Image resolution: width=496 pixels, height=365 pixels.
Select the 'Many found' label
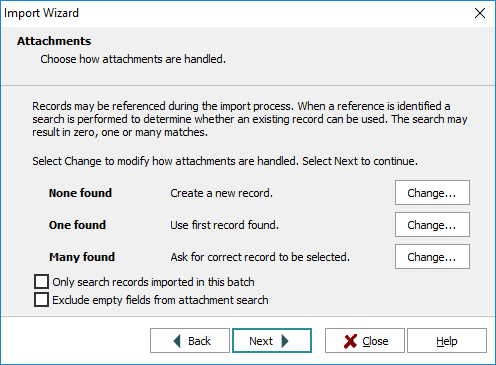pos(82,257)
